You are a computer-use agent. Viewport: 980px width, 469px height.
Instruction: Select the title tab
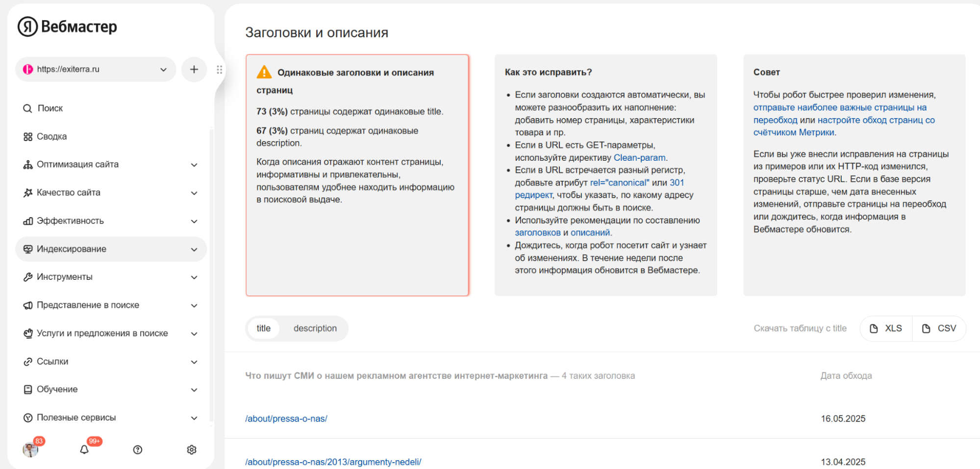tap(264, 328)
